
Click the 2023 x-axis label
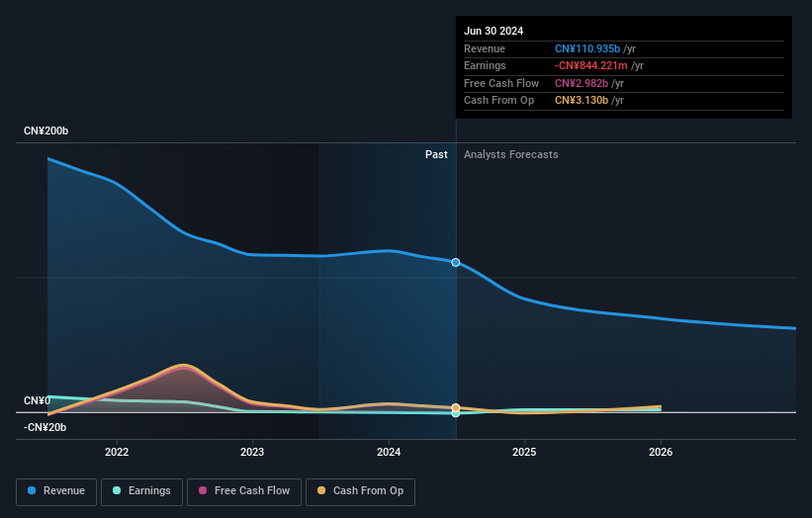click(252, 452)
